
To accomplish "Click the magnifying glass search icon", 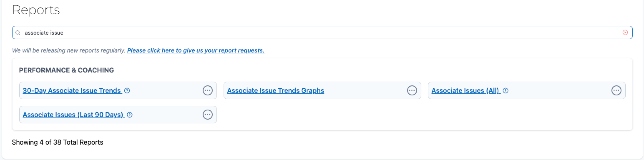I will coord(18,33).
